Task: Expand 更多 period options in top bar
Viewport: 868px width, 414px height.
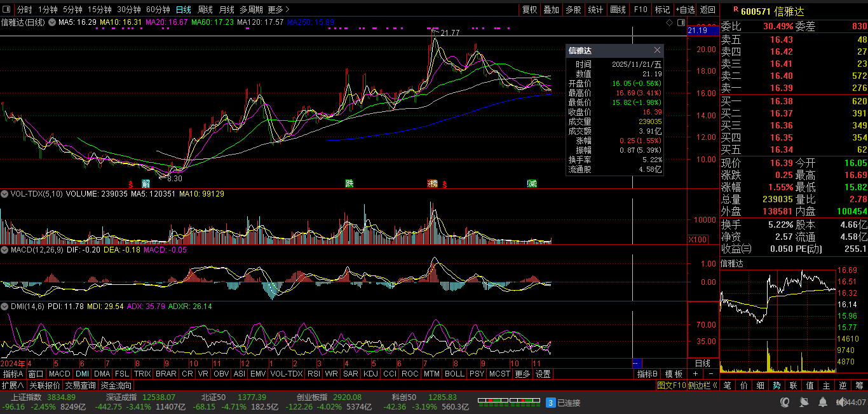Action: pyautogui.click(x=279, y=10)
